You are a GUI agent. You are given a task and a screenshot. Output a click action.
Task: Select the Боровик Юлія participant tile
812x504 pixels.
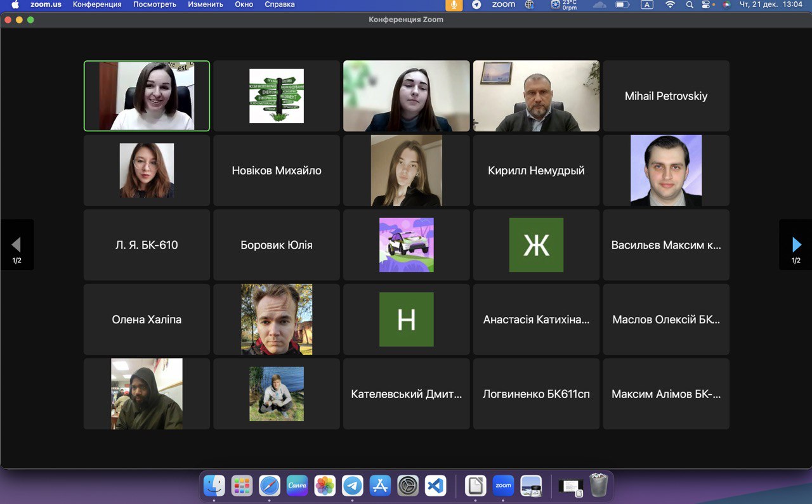tap(277, 245)
